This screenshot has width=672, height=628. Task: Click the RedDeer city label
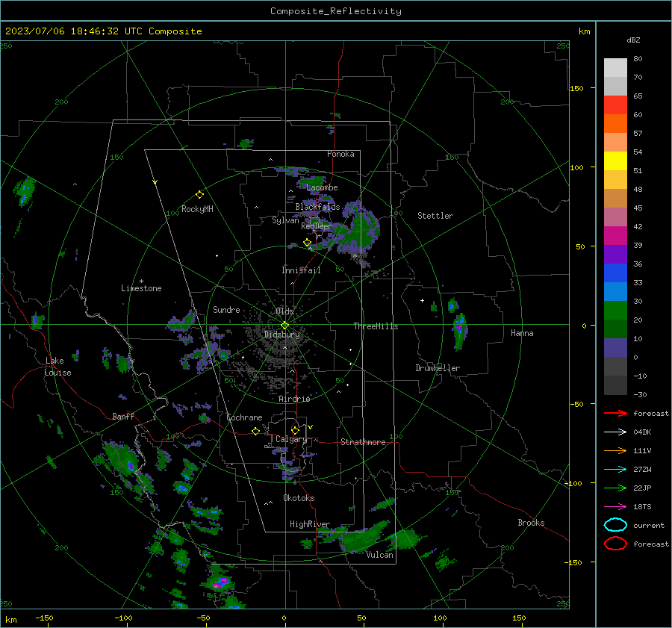pyautogui.click(x=317, y=226)
